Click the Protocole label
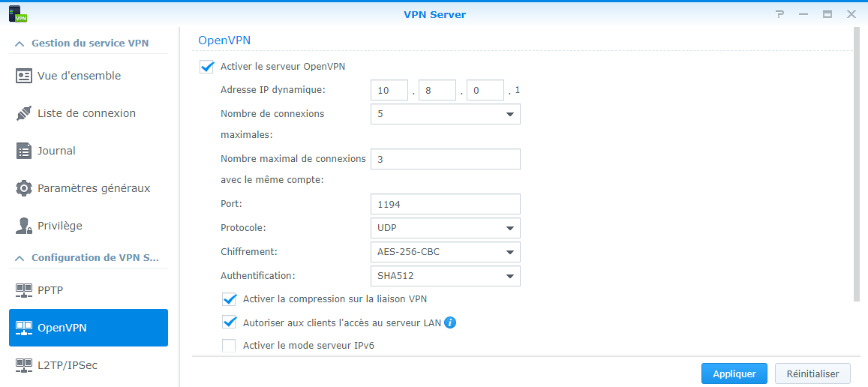The image size is (868, 387). pyautogui.click(x=243, y=228)
